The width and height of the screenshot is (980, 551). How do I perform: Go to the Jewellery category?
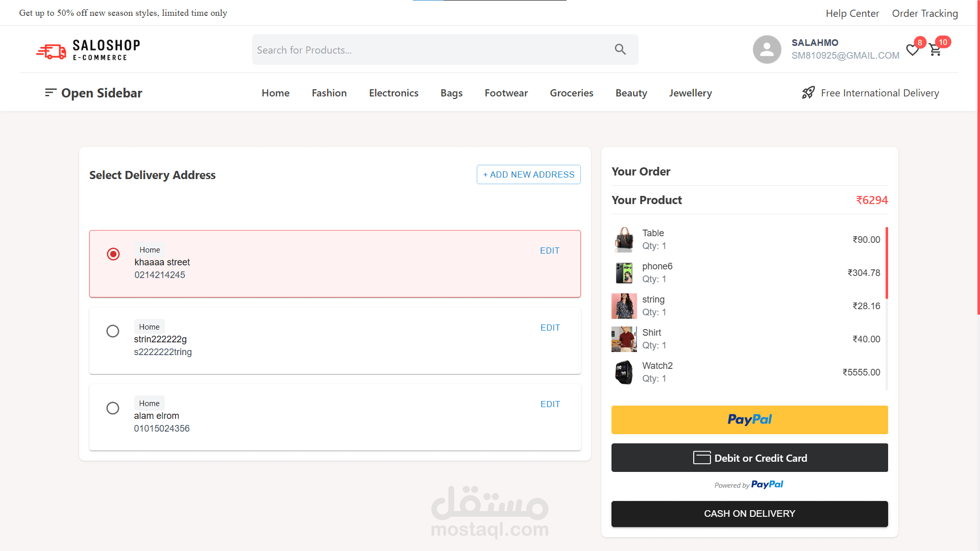coord(690,93)
